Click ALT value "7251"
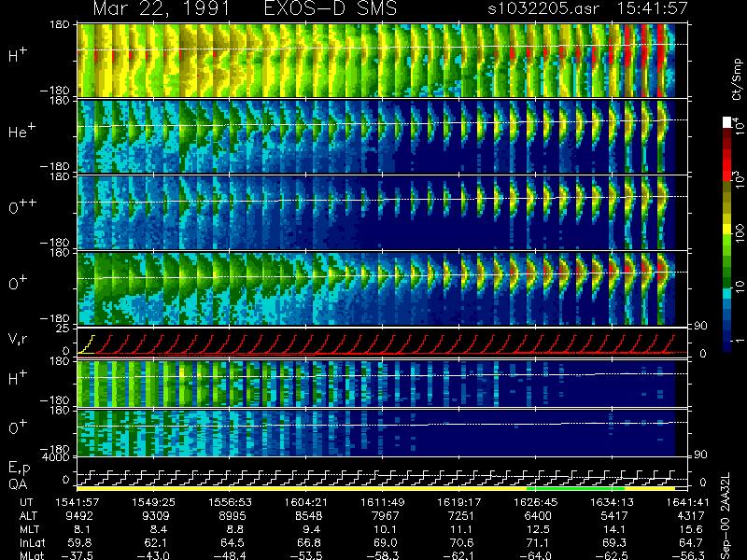747x560 pixels. (x=461, y=516)
